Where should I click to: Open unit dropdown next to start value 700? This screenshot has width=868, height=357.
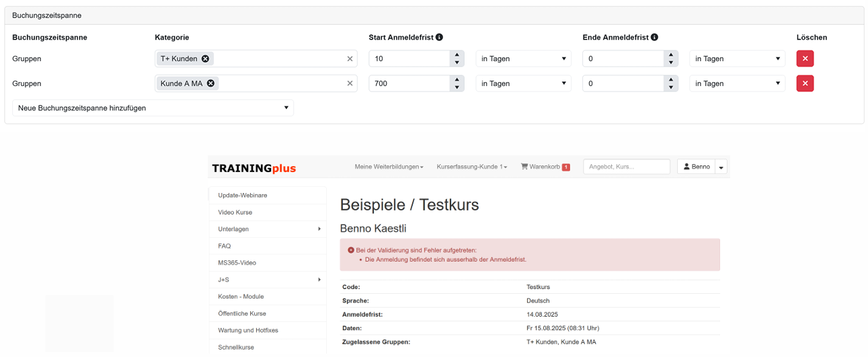(523, 83)
